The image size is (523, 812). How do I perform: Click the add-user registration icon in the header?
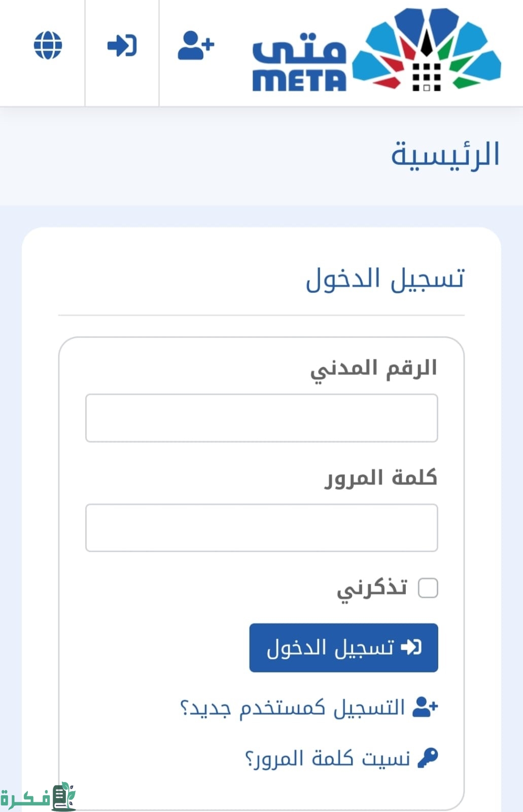196,46
